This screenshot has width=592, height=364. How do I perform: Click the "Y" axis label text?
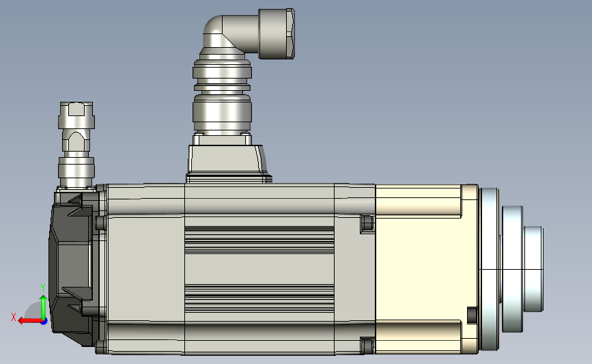click(42, 288)
